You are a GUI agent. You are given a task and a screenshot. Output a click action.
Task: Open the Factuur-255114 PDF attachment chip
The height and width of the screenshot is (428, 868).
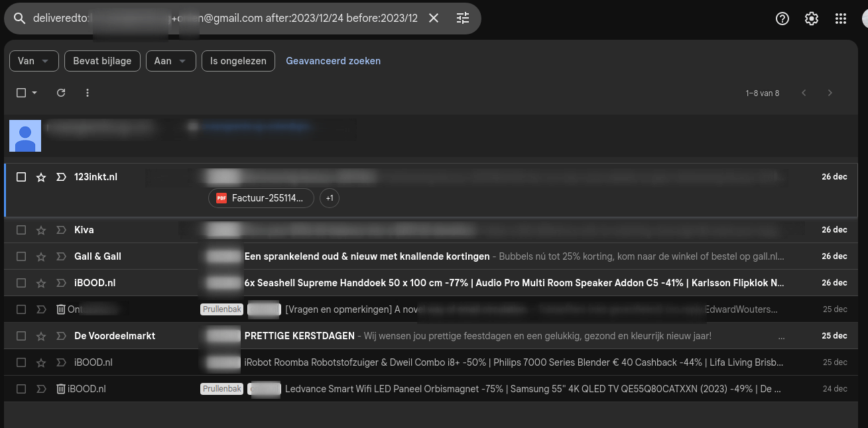(x=261, y=197)
